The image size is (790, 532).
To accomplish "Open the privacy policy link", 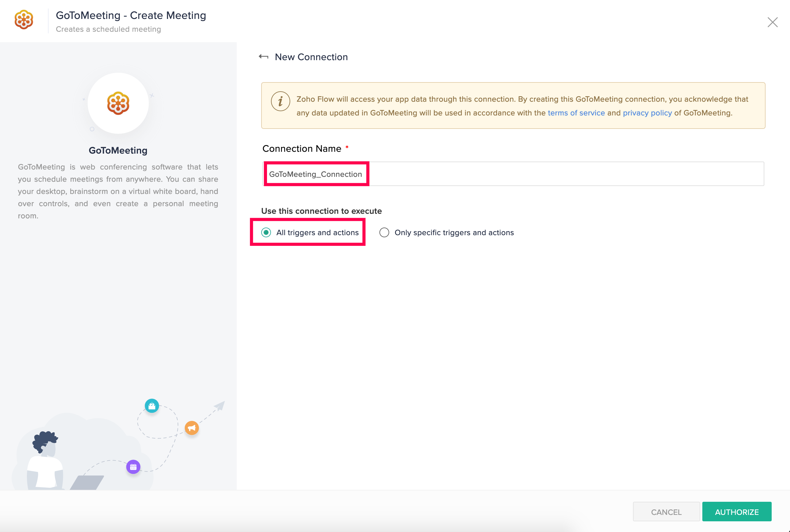I will [647, 113].
